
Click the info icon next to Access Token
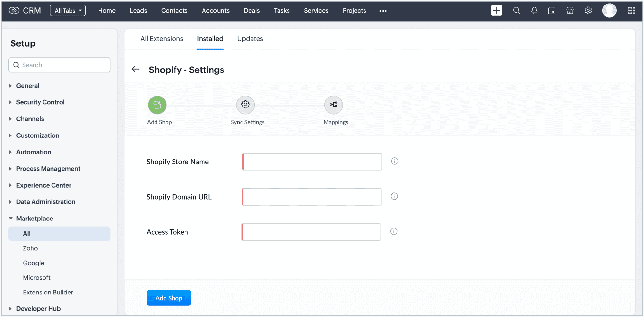click(x=394, y=231)
